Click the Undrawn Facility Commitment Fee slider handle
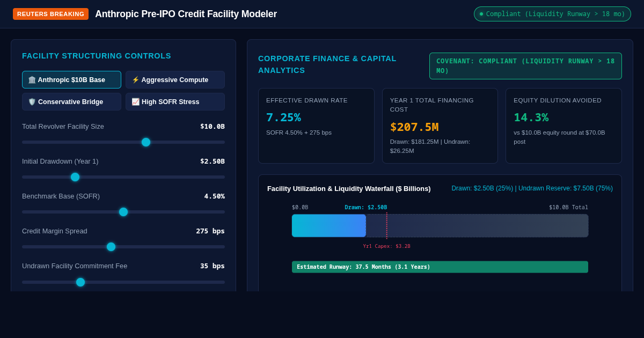Viewport: 644px width, 338px height. click(80, 282)
